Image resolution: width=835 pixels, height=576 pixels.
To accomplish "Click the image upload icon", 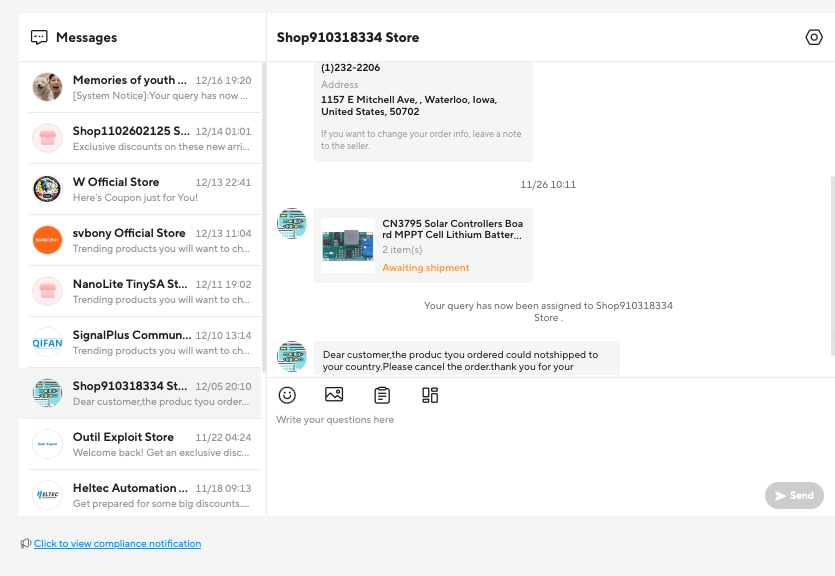I will click(334, 395).
